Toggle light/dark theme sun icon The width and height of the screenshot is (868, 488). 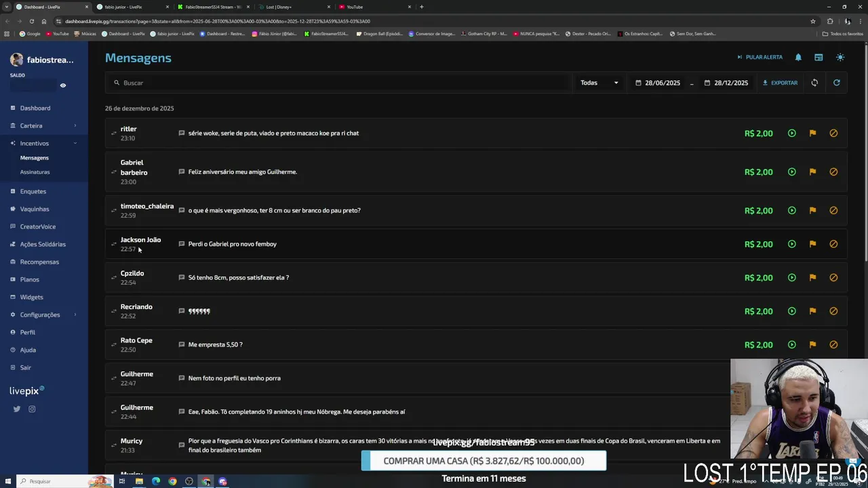[840, 58]
